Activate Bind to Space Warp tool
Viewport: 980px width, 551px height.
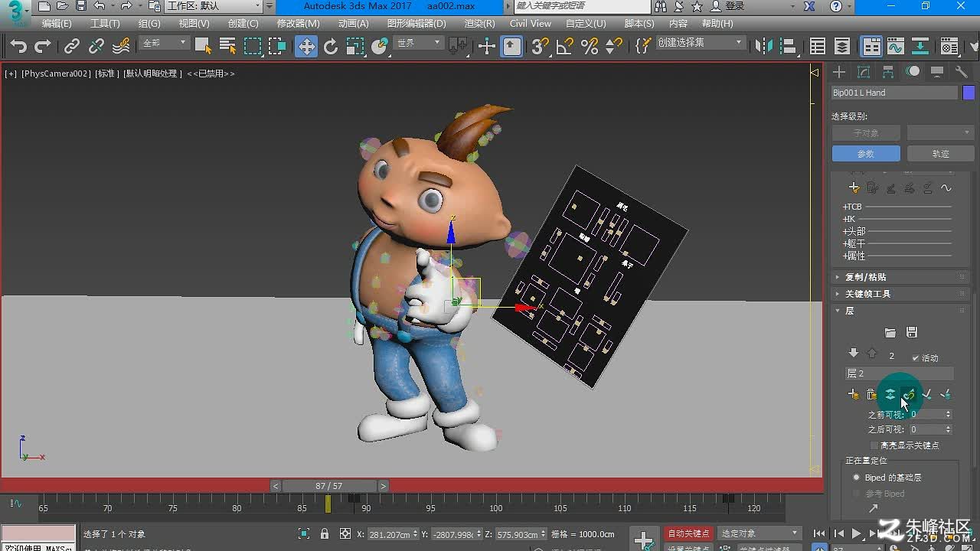(x=121, y=47)
